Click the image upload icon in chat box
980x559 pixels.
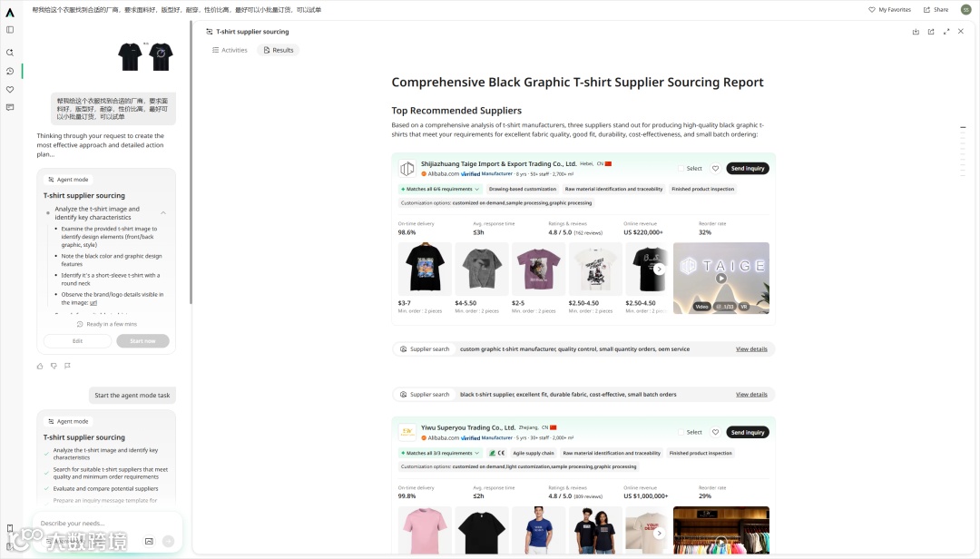150,541
